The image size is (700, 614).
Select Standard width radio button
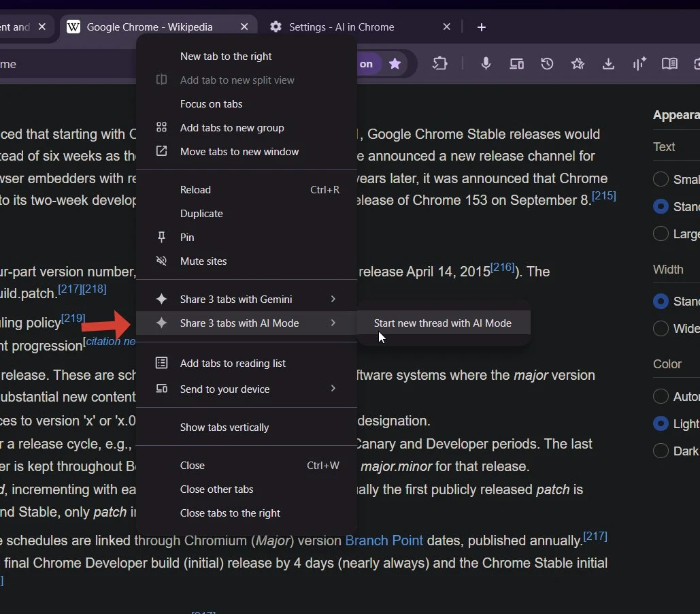click(661, 301)
